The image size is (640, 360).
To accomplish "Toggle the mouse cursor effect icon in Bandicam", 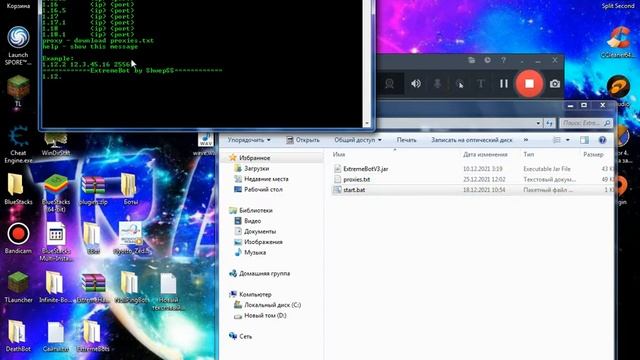I will (x=459, y=84).
